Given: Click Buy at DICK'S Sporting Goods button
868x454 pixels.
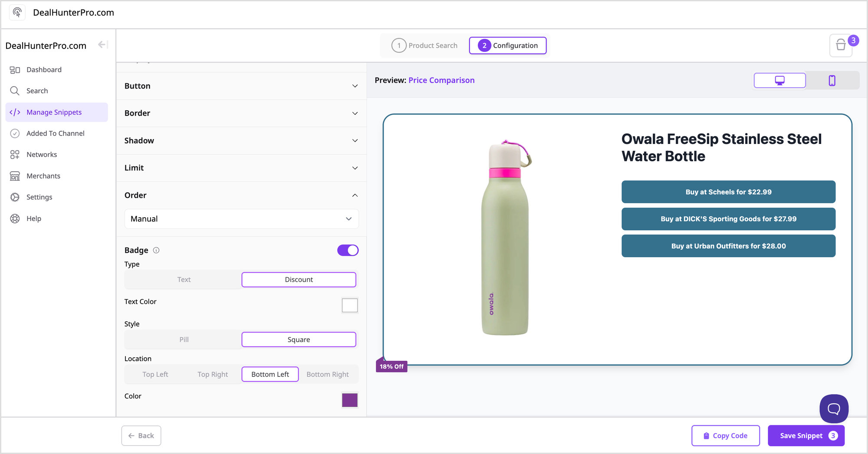Looking at the screenshot, I should pos(728,219).
